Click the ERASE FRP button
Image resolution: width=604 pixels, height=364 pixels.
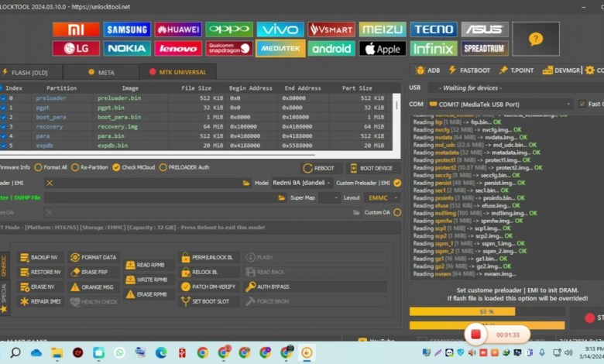pyautogui.click(x=93, y=272)
